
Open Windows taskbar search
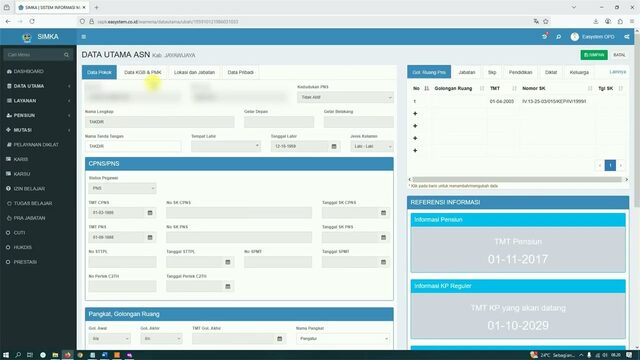click(18, 355)
